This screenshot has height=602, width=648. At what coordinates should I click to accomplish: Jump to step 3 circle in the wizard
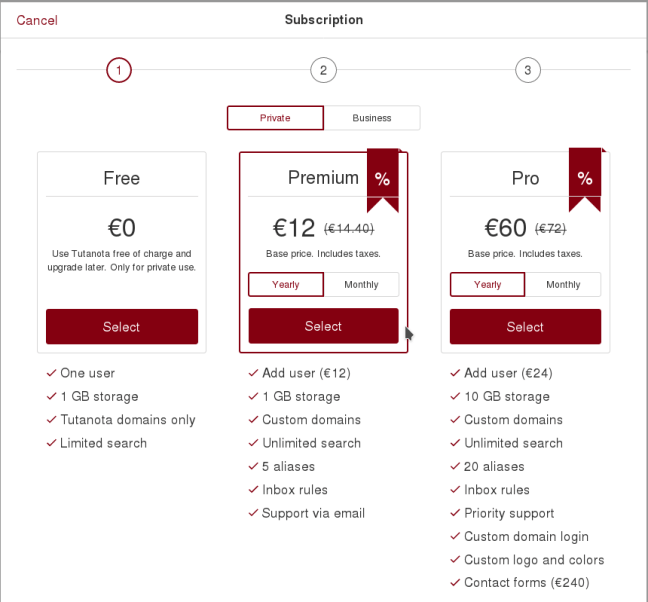click(527, 70)
